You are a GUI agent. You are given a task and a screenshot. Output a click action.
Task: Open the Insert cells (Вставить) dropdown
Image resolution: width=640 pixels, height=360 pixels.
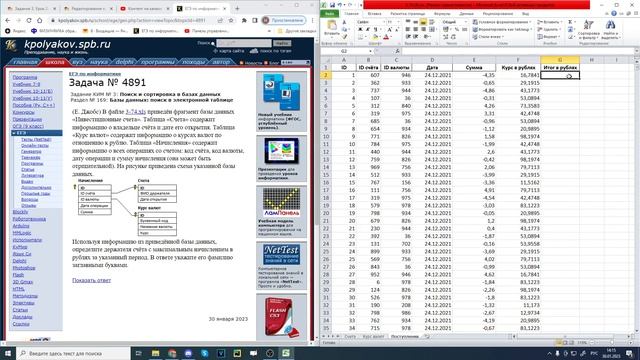[550, 22]
